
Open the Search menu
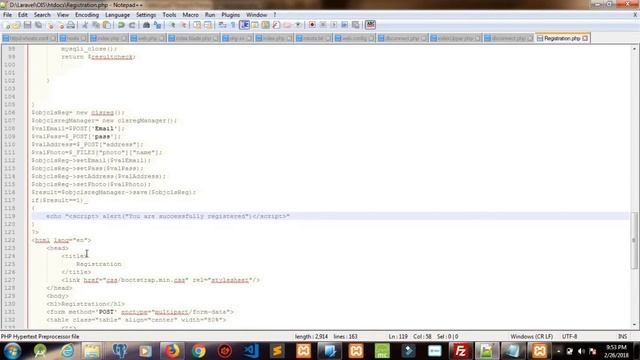click(42, 15)
